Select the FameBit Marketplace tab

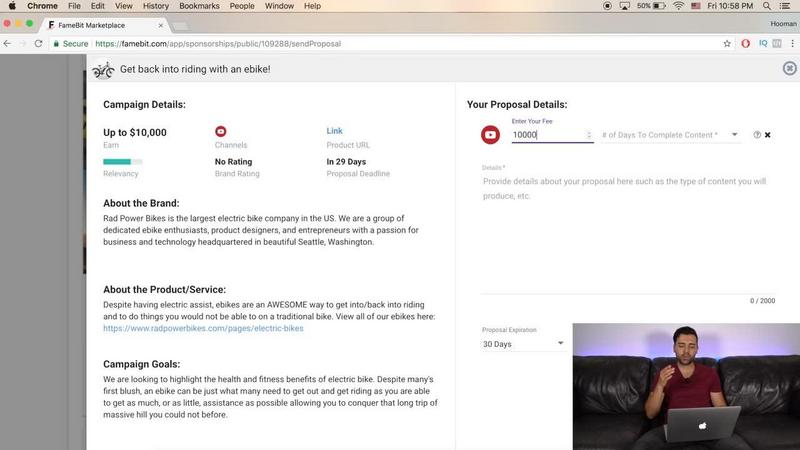(102, 25)
